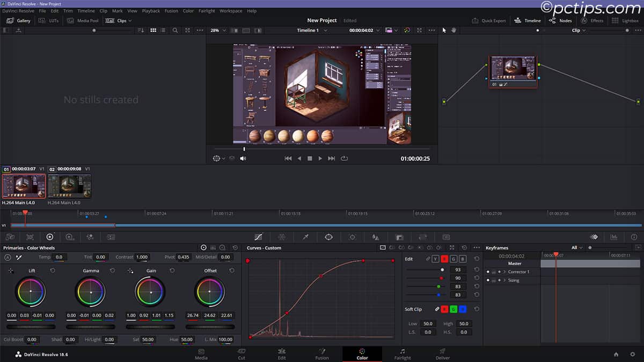644x362 pixels.
Task: Mute the viewer audio
Action: point(243,158)
